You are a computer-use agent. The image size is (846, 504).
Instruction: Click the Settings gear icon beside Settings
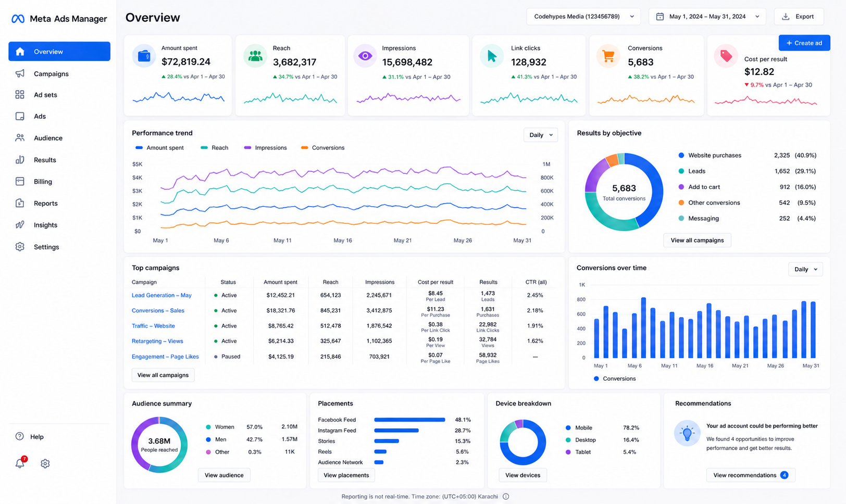point(20,247)
